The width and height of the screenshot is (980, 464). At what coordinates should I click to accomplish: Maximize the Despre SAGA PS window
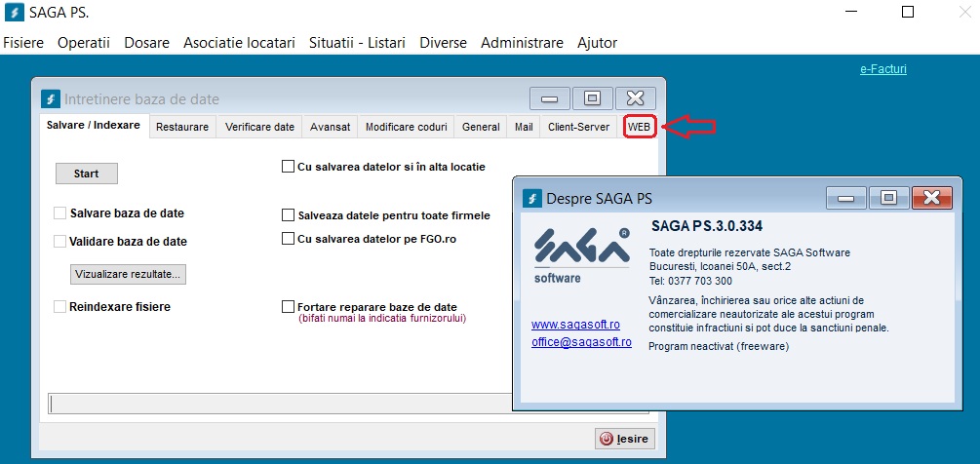888,198
